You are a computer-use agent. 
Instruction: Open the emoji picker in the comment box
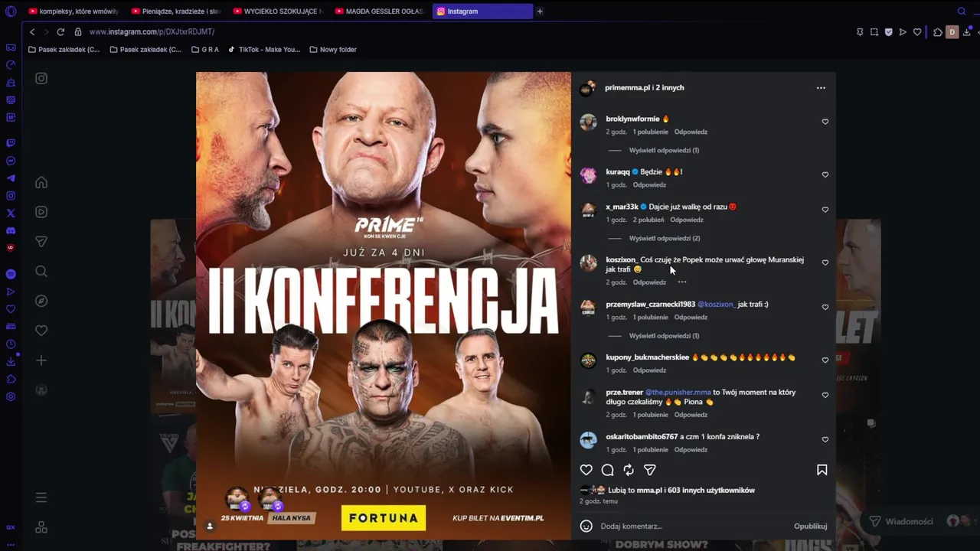click(x=586, y=527)
